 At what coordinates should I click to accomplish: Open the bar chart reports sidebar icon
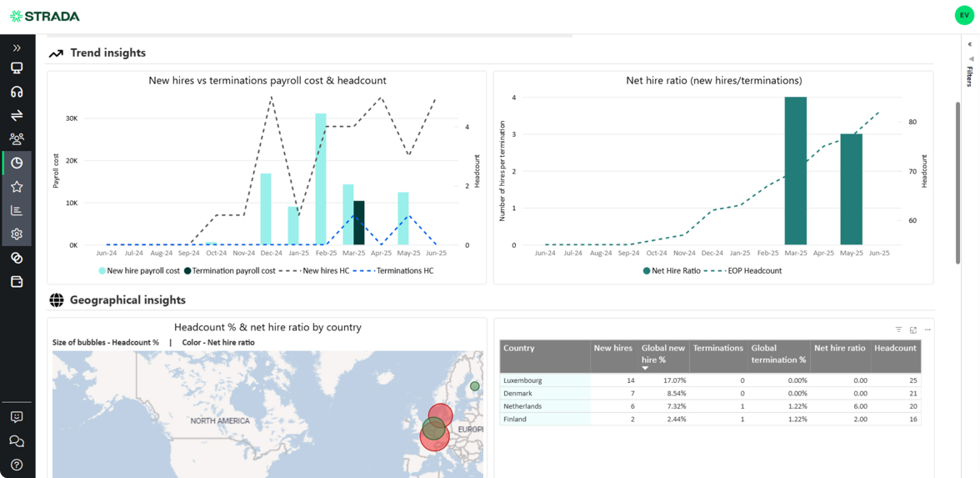click(x=17, y=210)
